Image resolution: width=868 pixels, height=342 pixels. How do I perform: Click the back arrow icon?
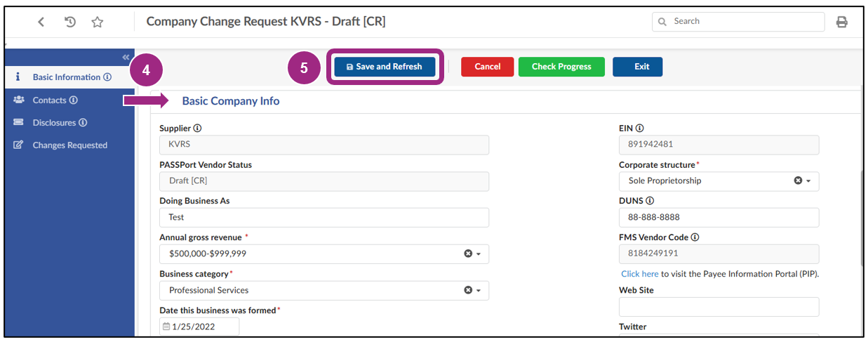41,22
